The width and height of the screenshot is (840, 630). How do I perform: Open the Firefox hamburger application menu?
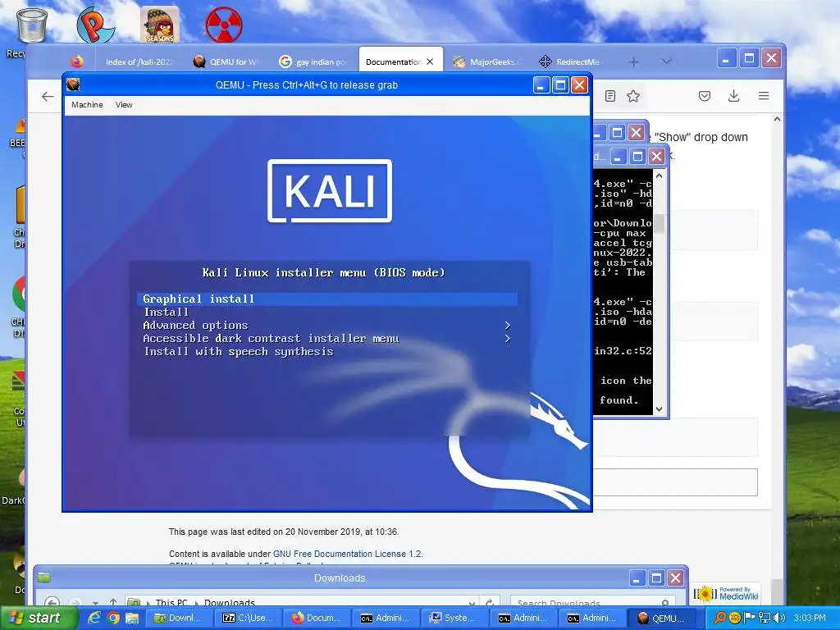764,96
